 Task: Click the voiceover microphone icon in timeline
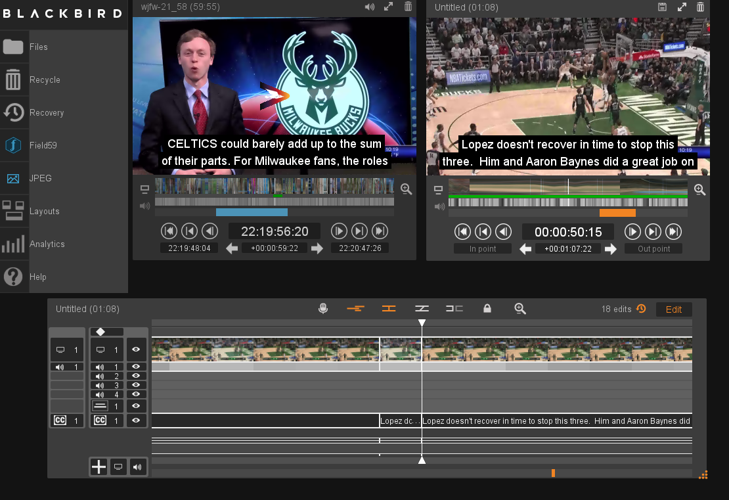pyautogui.click(x=323, y=309)
